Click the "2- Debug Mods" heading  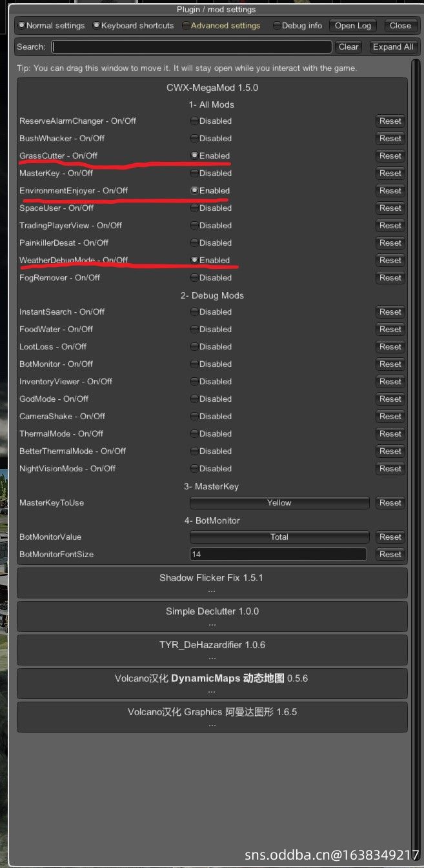click(x=212, y=295)
